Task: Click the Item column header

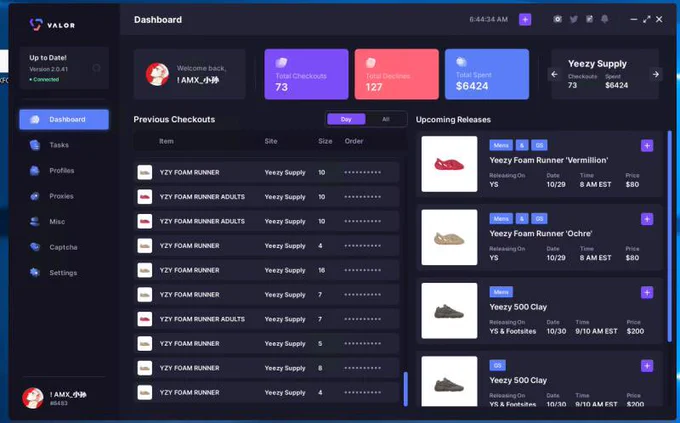Action: coord(166,141)
